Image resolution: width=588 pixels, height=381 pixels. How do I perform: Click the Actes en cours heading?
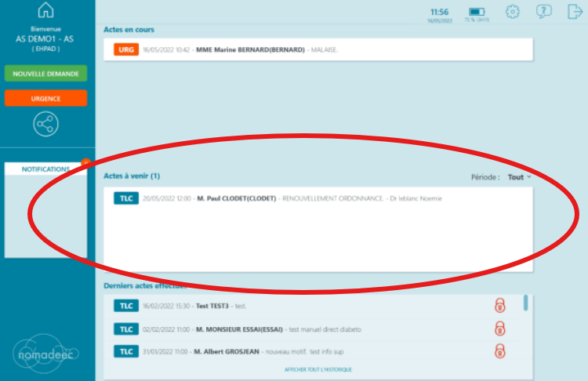tap(129, 29)
